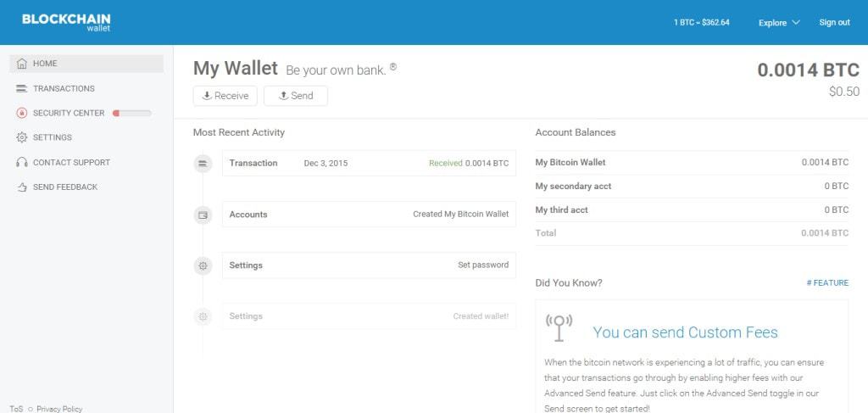Screen dimensions: 868x413
Task: Click the Send button
Action: [296, 96]
